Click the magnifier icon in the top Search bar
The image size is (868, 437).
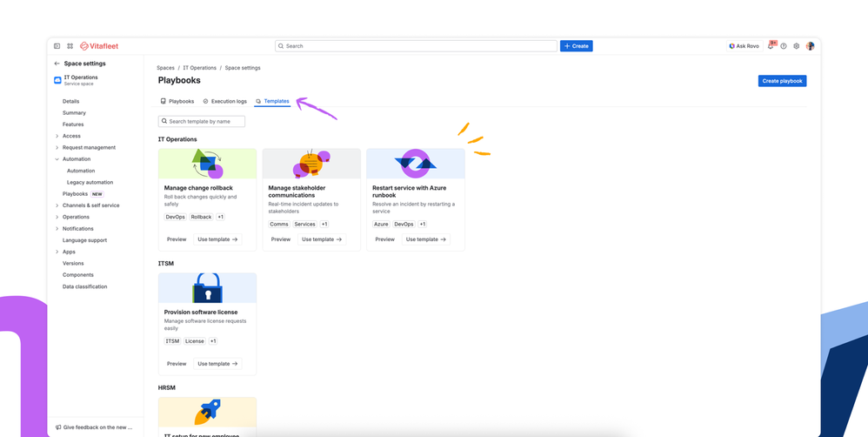click(x=281, y=46)
